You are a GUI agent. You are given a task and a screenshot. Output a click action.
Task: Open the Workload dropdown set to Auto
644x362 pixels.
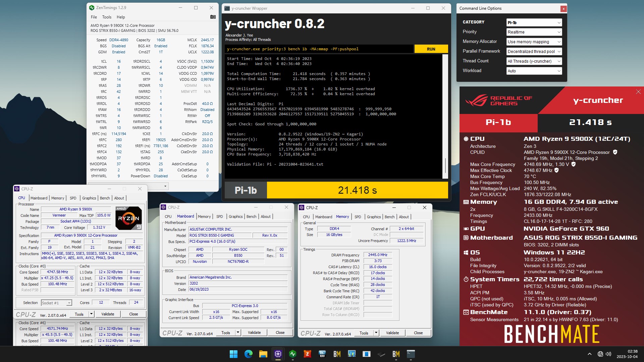point(534,71)
